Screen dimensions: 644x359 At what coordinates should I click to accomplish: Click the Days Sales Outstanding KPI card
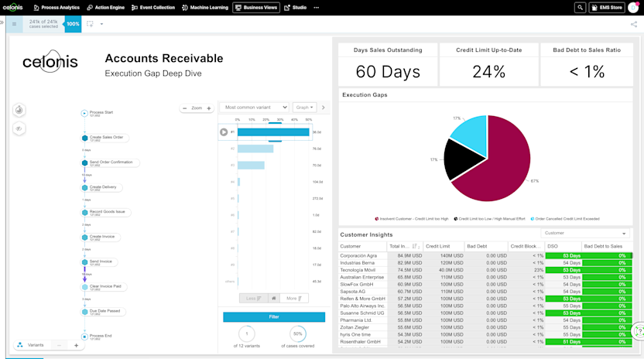[388, 64]
